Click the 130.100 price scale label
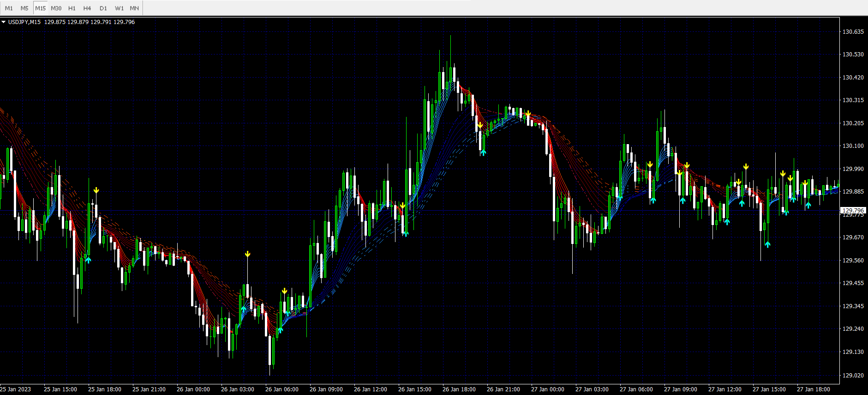Viewport: 868px width, 395px height. coord(853,146)
